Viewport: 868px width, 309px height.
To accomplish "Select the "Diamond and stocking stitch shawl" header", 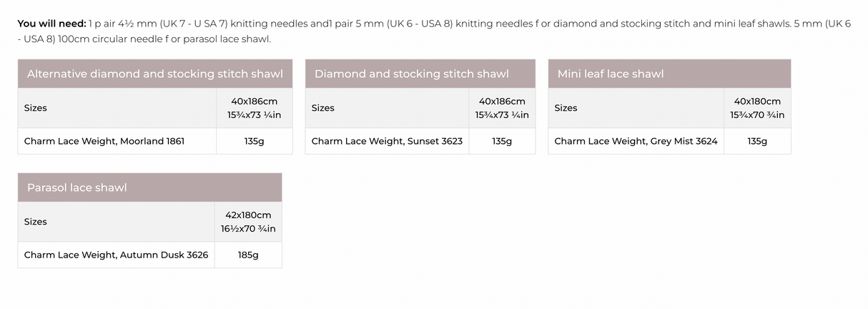I will click(412, 74).
